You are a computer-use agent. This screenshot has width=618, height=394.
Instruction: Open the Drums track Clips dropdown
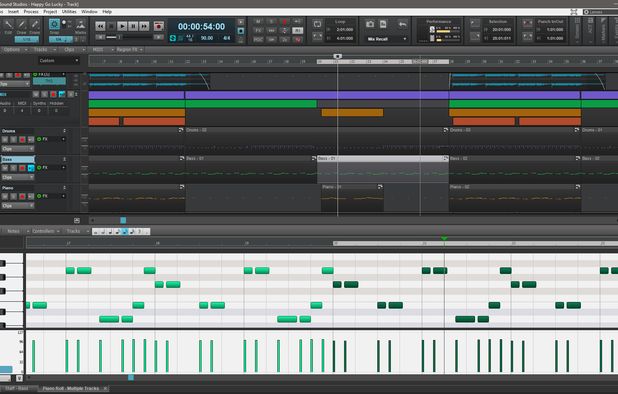(17, 149)
